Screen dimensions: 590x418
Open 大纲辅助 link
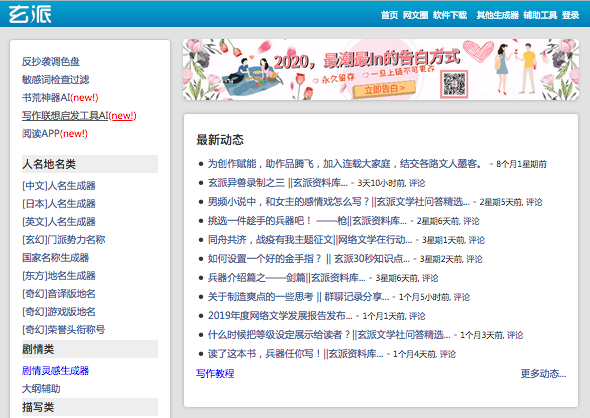pos(41,389)
